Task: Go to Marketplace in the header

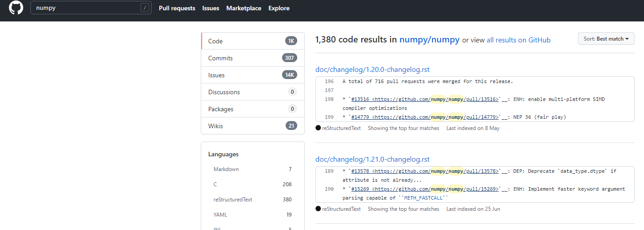Action: click(x=244, y=8)
